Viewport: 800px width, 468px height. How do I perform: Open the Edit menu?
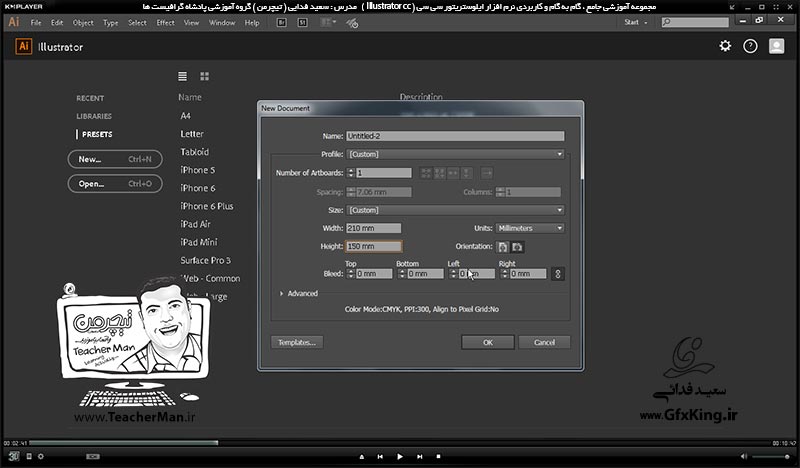coord(57,22)
